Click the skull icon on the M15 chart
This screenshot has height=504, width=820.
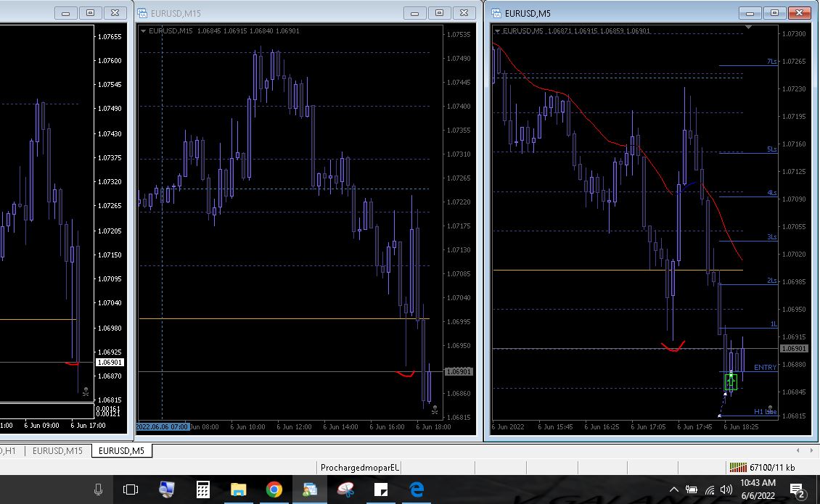(435, 410)
